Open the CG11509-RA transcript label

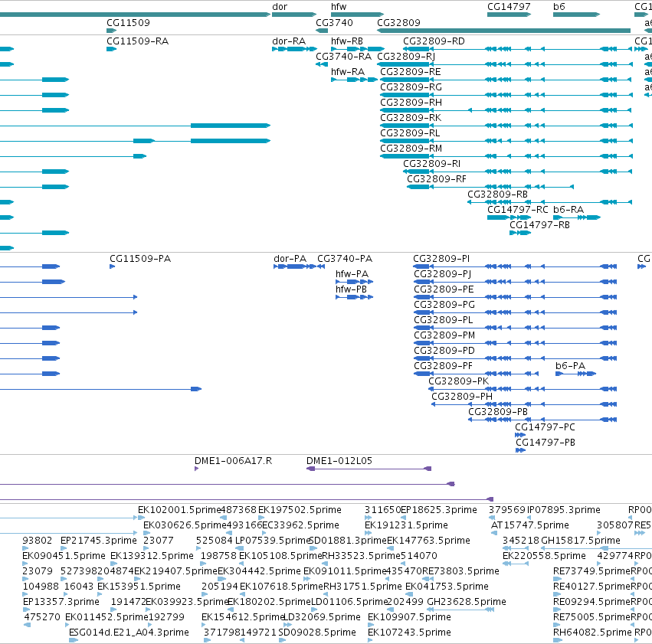coord(137,41)
